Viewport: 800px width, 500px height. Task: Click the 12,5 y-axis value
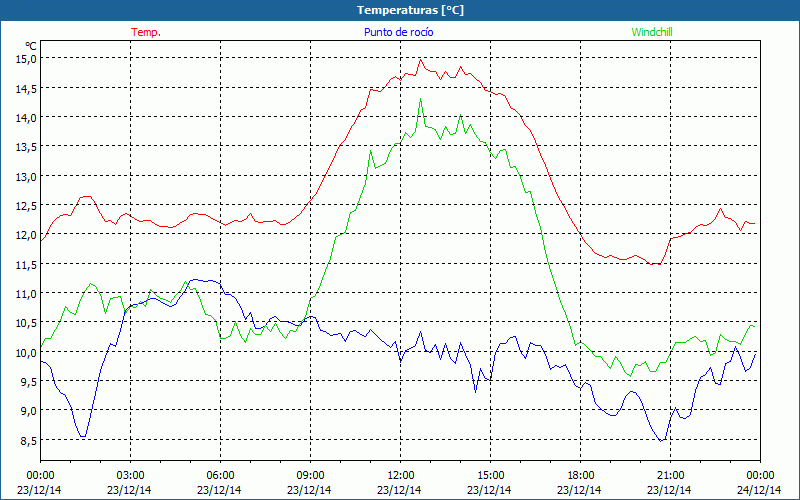pyautogui.click(x=27, y=206)
